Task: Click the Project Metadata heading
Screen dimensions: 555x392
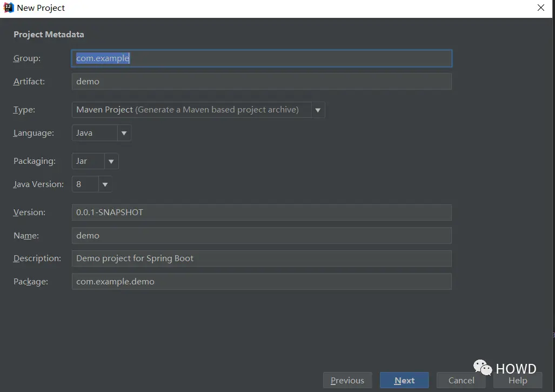Action: point(49,35)
